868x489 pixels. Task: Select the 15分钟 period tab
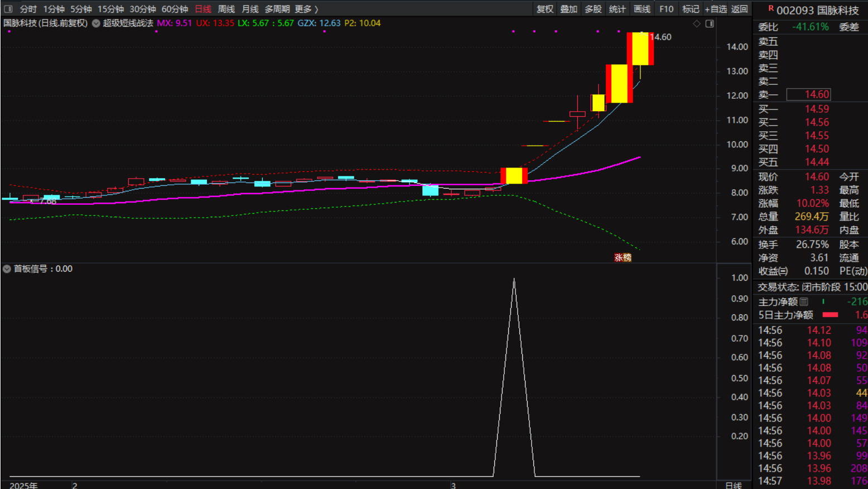coord(110,9)
